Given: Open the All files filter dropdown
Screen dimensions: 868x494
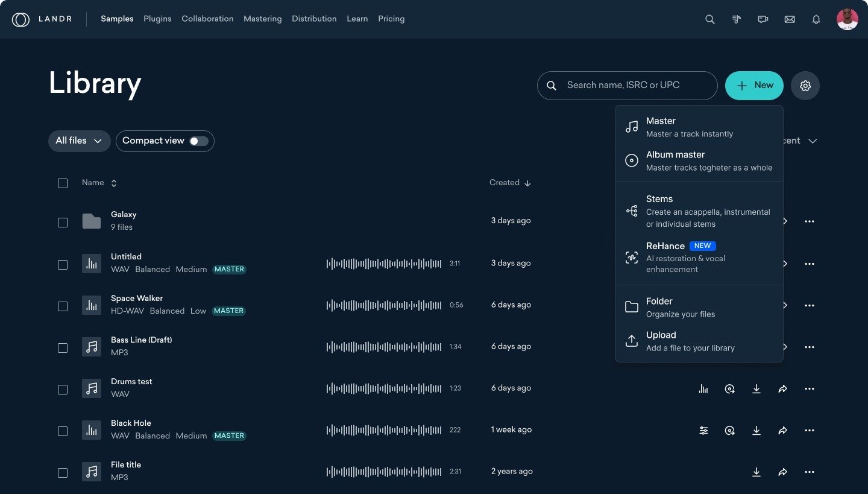Looking at the screenshot, I should pos(80,141).
